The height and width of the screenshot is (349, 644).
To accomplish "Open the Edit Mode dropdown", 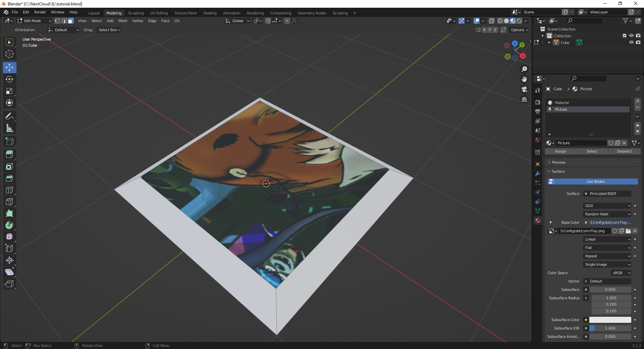I will [34, 21].
